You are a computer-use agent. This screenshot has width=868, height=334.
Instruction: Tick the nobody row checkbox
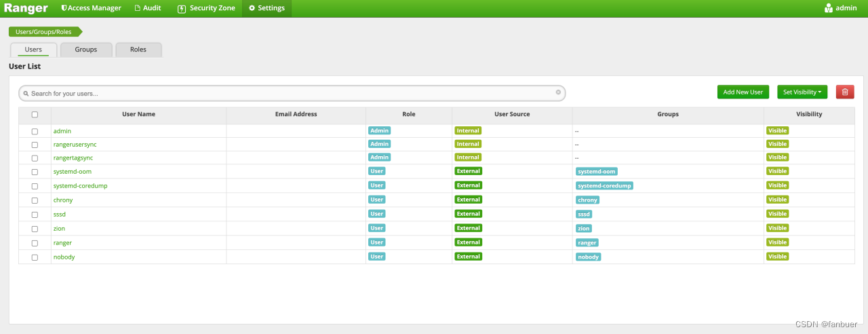pos(35,257)
